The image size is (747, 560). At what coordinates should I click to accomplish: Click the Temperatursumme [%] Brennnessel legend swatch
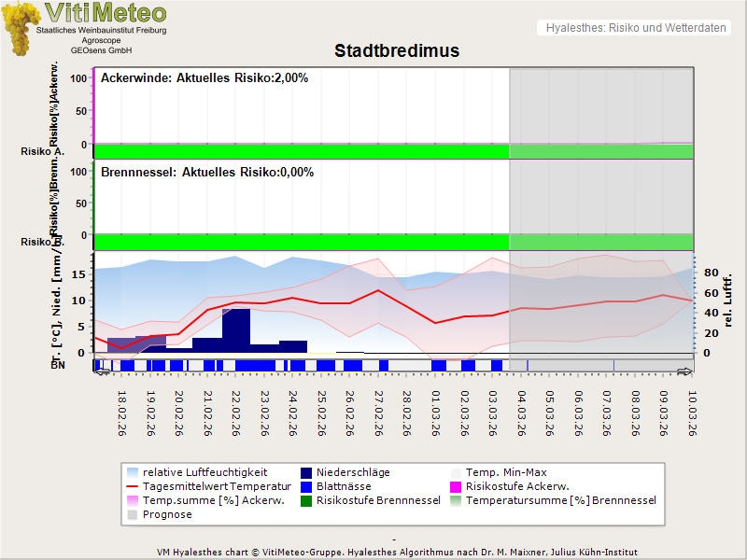point(457,500)
